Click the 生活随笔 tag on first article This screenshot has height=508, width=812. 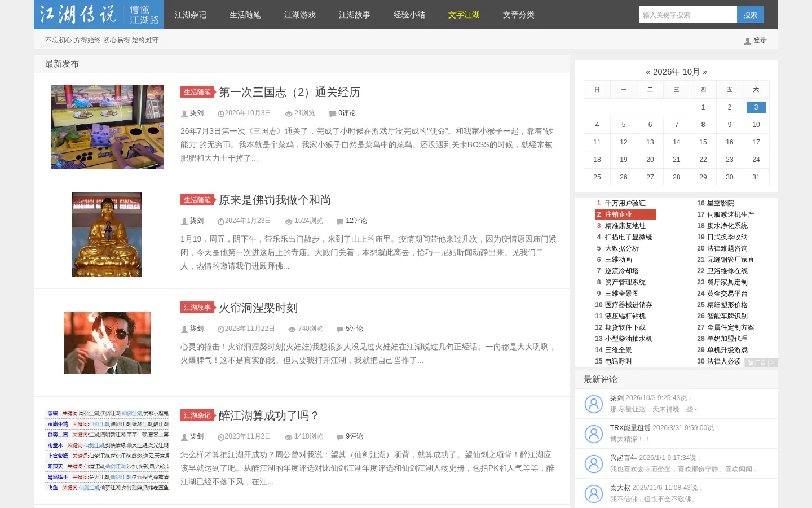tap(197, 92)
